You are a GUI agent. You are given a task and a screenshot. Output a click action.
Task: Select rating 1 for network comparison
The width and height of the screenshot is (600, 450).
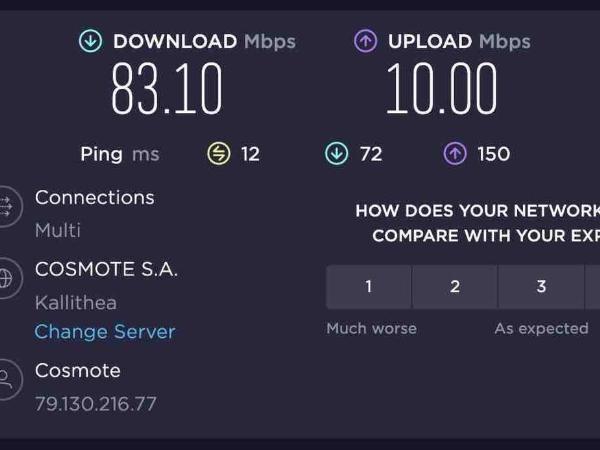point(368,287)
